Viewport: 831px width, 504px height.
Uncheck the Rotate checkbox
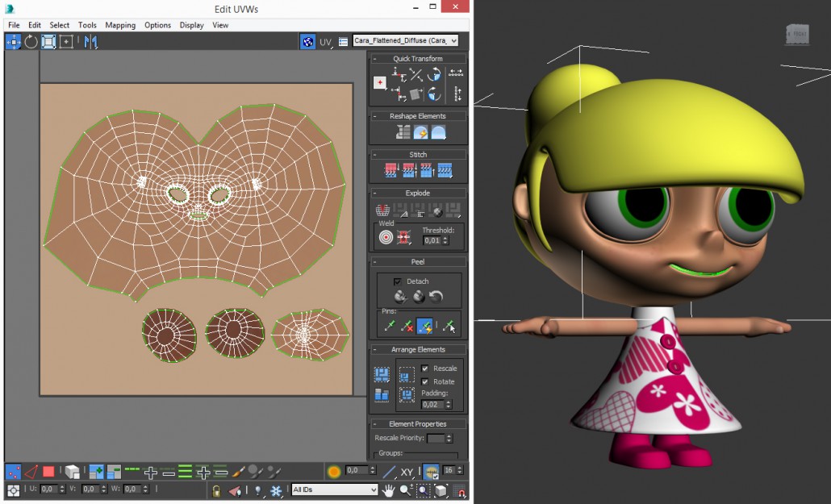point(425,381)
